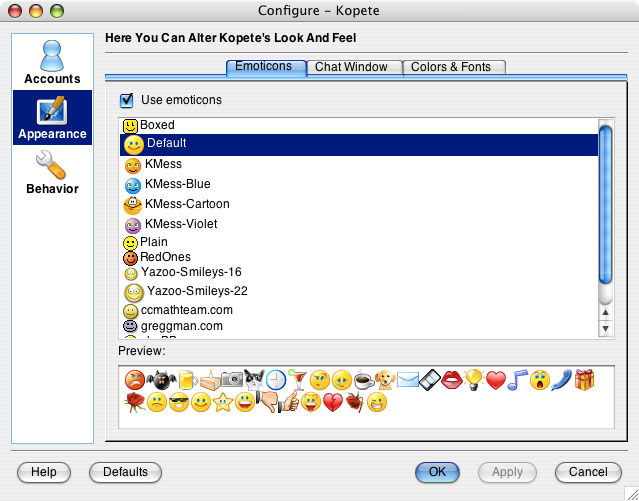Click the Defaults button
The image size is (639, 501).
click(x=126, y=472)
